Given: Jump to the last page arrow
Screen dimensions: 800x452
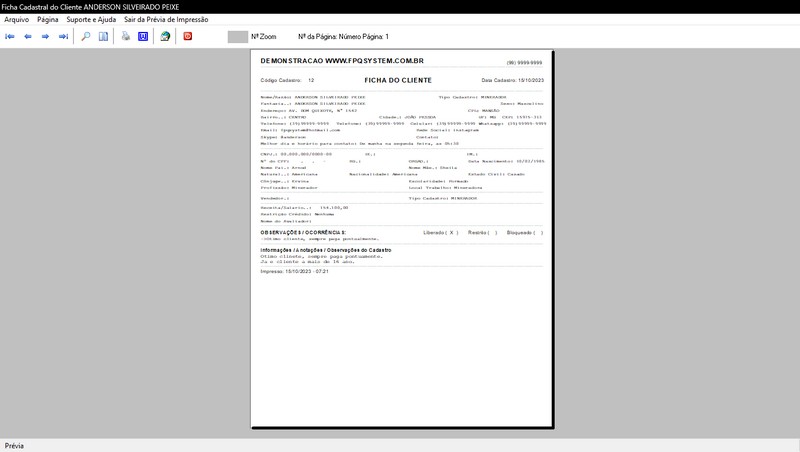Looking at the screenshot, I should coord(63,36).
